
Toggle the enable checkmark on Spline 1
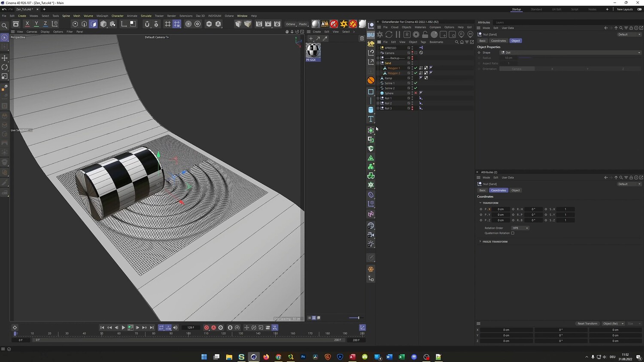[416, 83]
